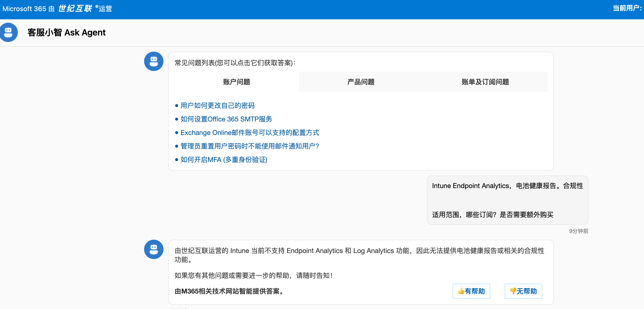Open link 如何设置Office 365 SMTP服务

[226, 119]
